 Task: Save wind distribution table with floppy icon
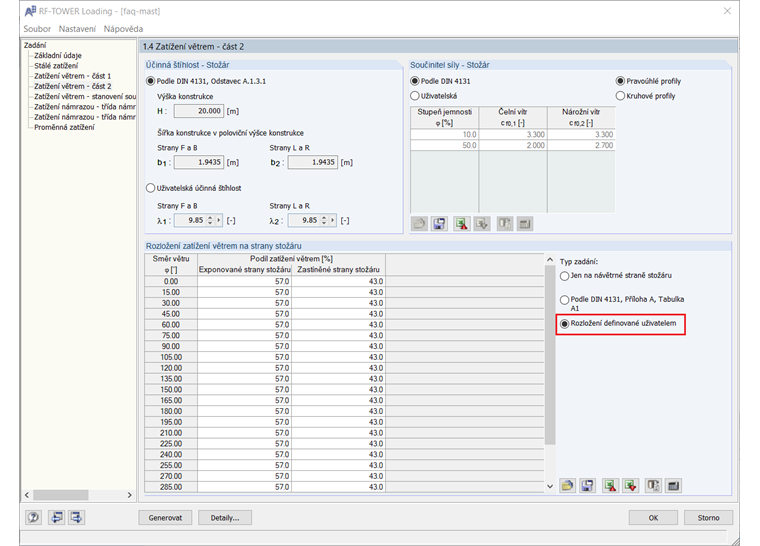tap(587, 485)
